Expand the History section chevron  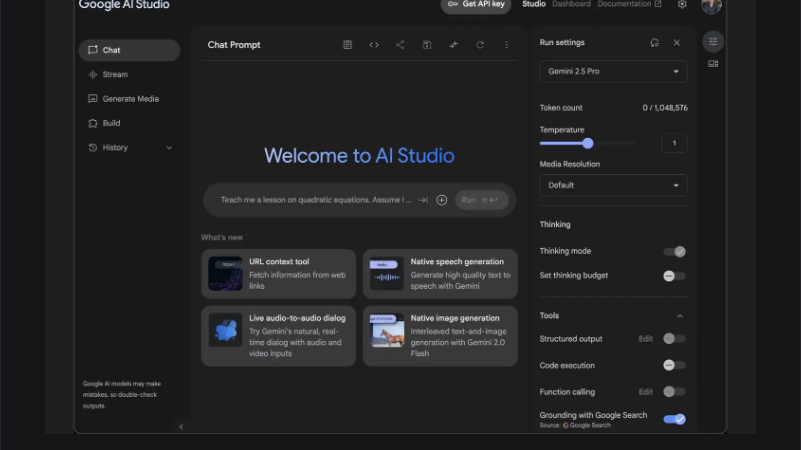pyautogui.click(x=169, y=148)
